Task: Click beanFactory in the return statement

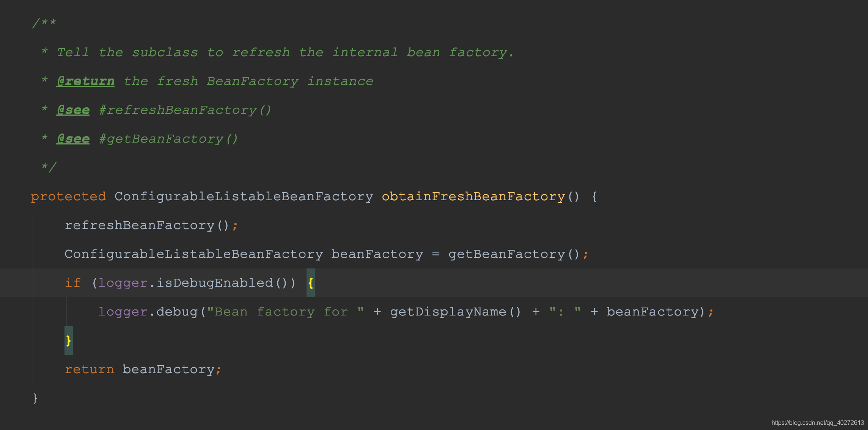Action: point(168,369)
